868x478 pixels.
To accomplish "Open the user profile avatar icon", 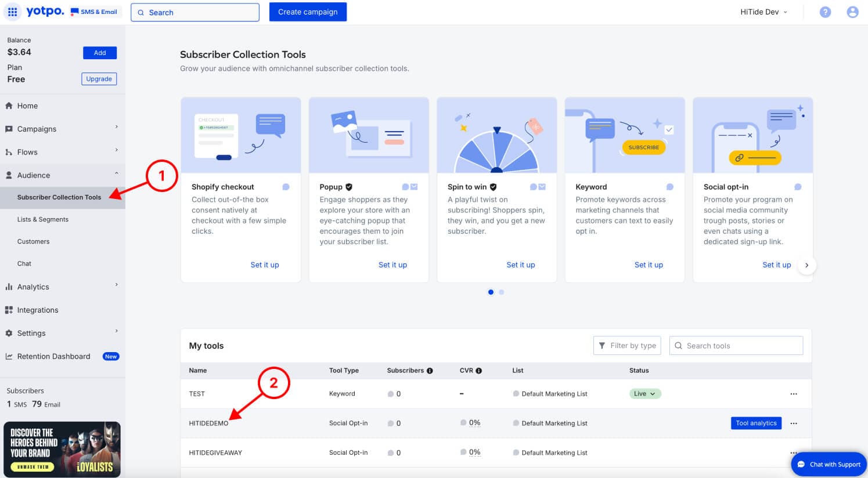I will tap(852, 12).
